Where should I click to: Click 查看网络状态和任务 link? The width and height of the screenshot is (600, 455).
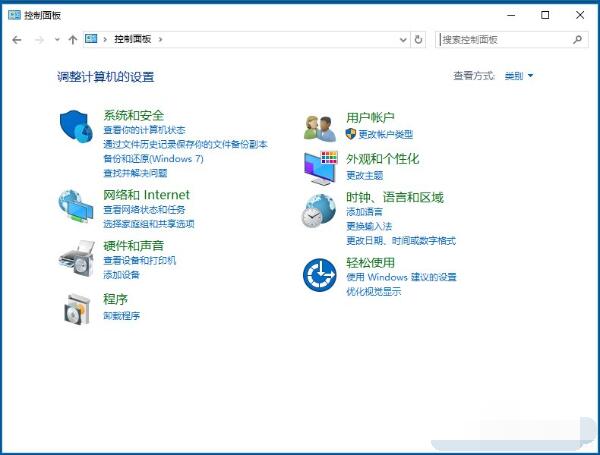click(x=144, y=210)
